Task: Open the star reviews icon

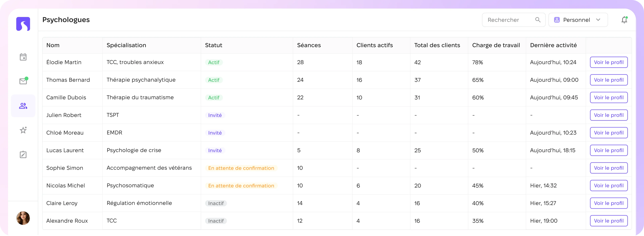Action: tap(23, 130)
